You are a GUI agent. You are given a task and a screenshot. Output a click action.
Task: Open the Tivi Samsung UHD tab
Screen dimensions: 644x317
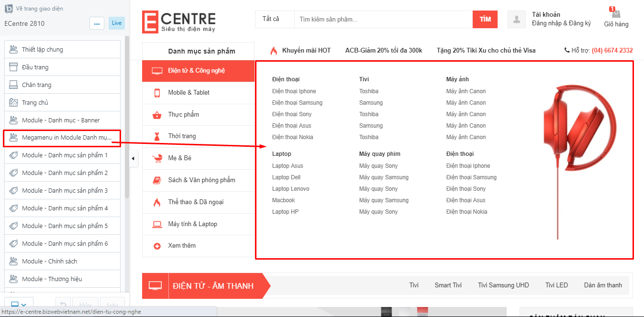pos(503,285)
